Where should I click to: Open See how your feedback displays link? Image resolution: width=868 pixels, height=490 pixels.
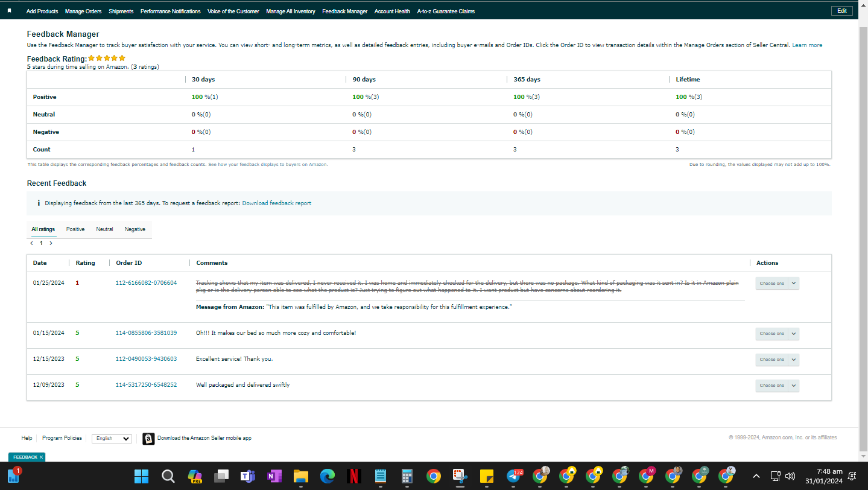(x=268, y=165)
